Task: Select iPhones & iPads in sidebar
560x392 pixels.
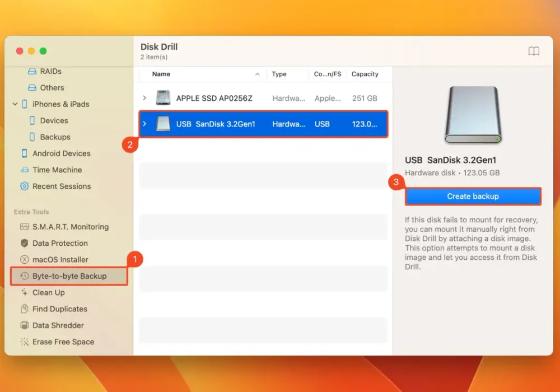Action: coord(60,104)
